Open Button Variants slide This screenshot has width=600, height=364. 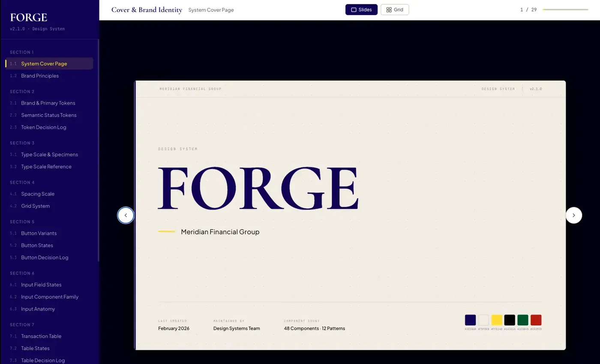(x=49, y=233)
